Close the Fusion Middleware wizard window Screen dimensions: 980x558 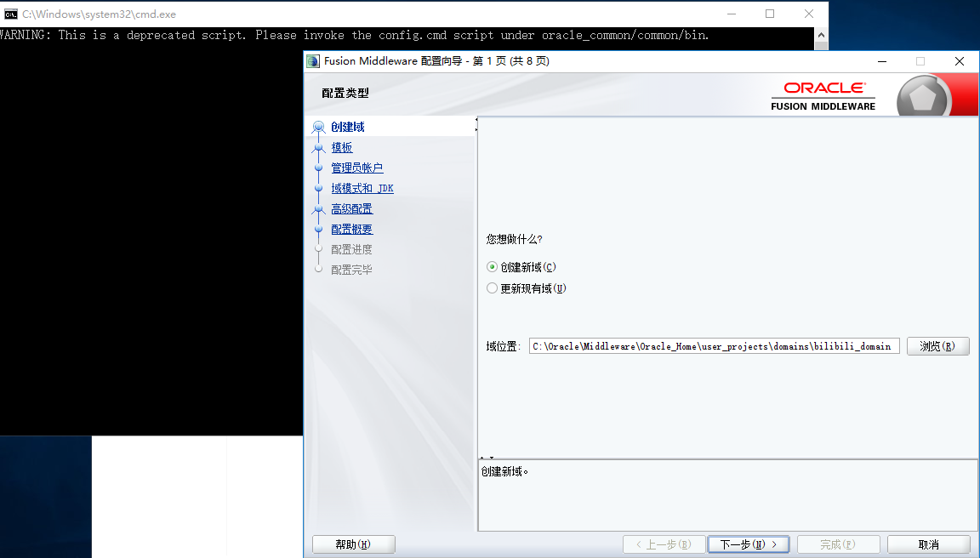pyautogui.click(x=960, y=61)
